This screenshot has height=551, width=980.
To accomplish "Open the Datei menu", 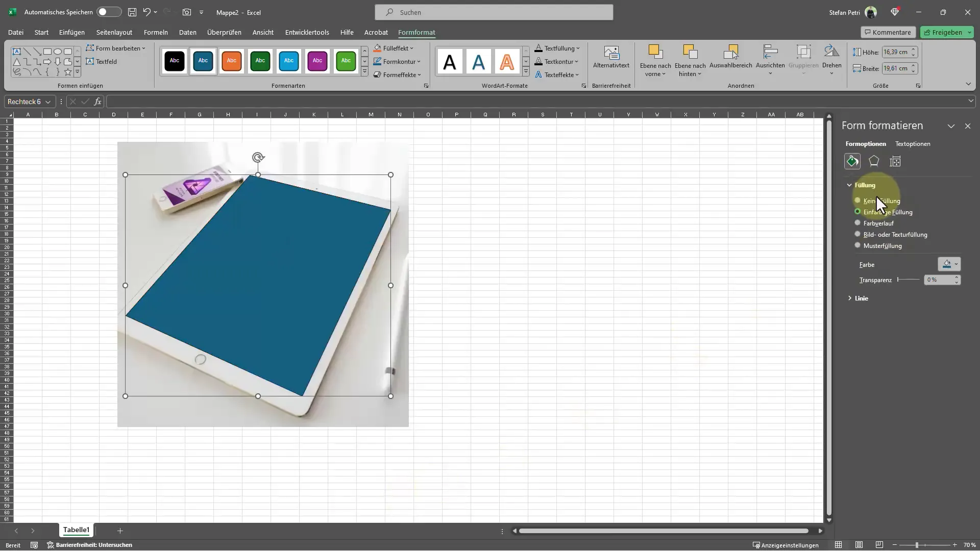I will coord(16,32).
